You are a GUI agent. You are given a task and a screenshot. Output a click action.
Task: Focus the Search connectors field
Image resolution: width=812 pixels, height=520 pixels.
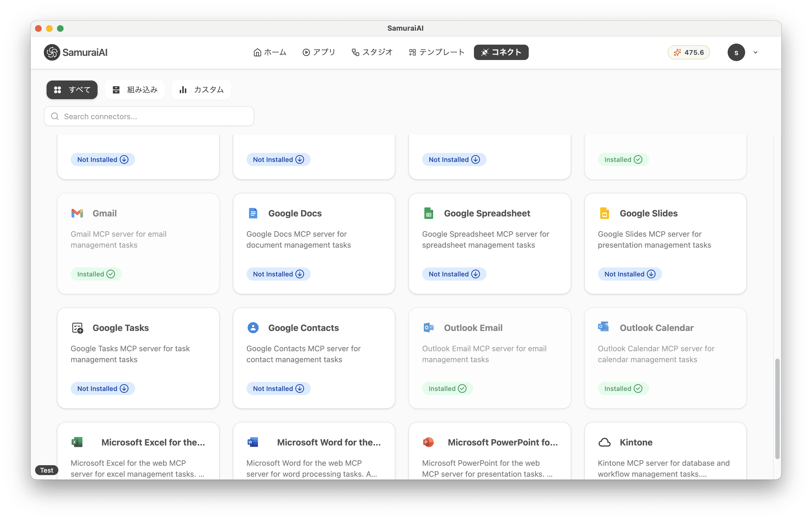tap(149, 116)
